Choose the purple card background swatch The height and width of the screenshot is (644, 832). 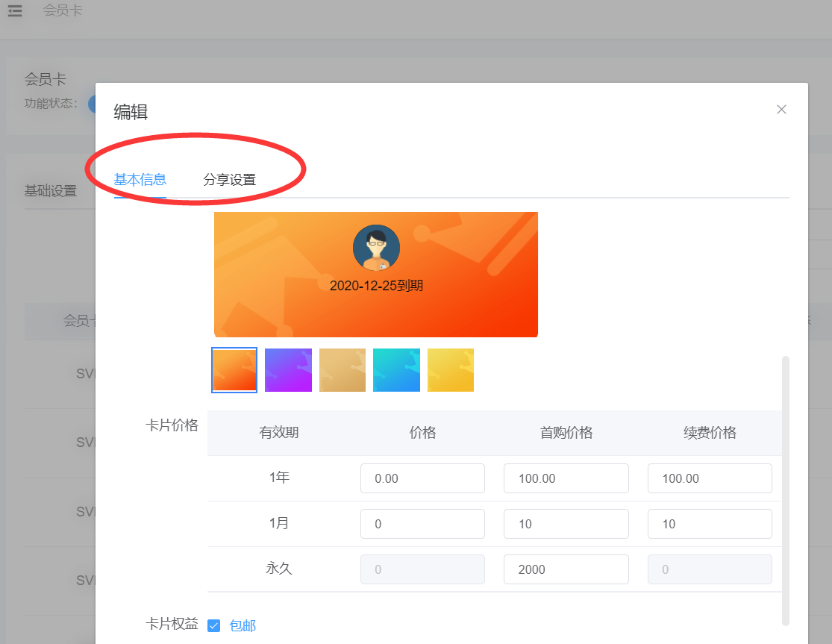point(288,370)
